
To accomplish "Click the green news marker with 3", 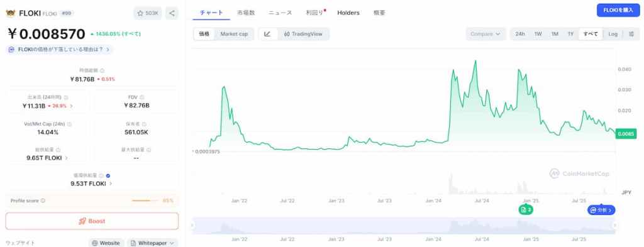I will pyautogui.click(x=526, y=210).
